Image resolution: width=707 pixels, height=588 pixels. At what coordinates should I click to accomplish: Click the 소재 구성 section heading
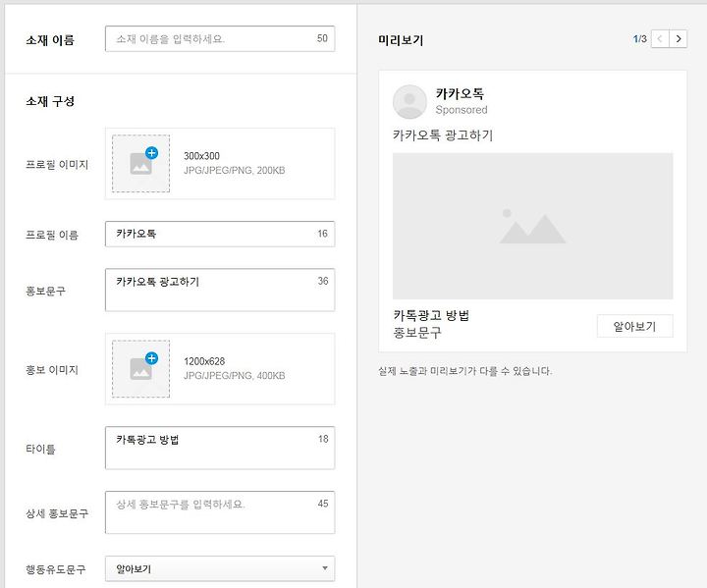coord(50,101)
